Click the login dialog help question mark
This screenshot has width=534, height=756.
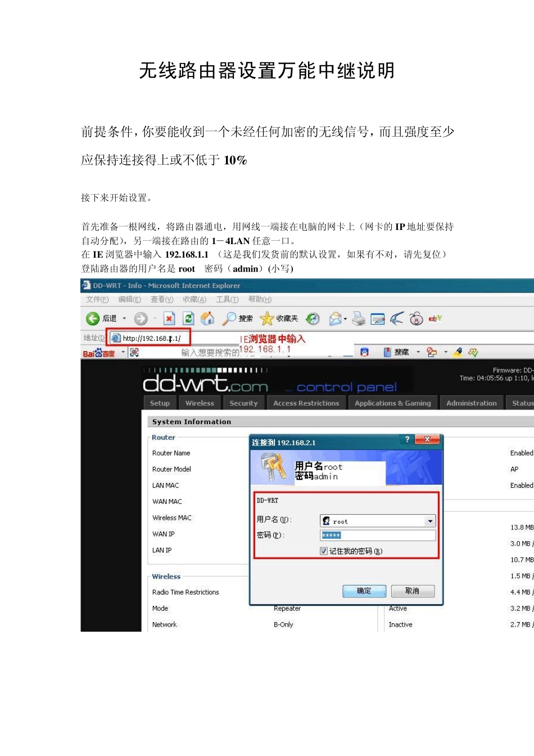click(407, 439)
